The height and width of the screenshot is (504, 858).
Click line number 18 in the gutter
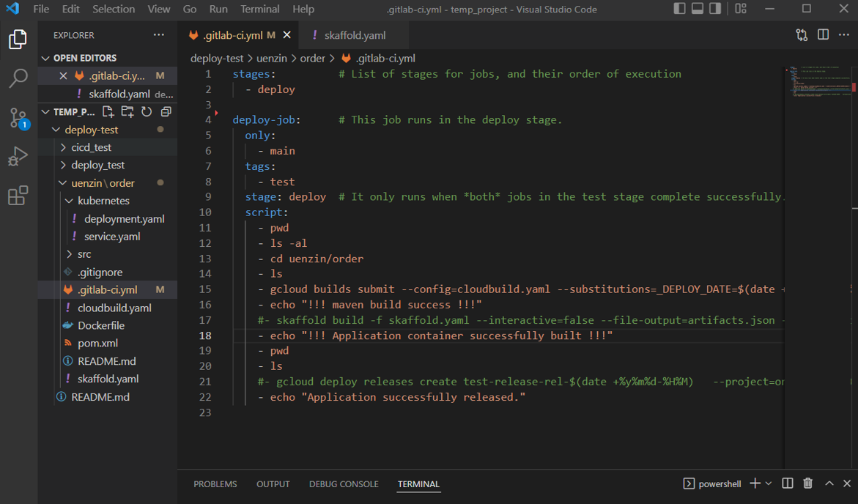pos(205,336)
